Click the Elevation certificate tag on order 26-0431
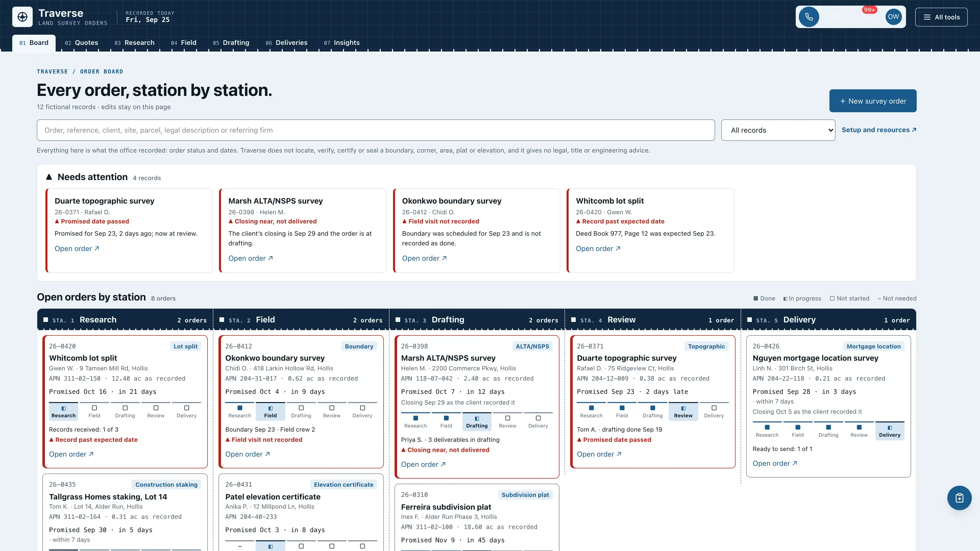The height and width of the screenshot is (551, 980). click(344, 484)
